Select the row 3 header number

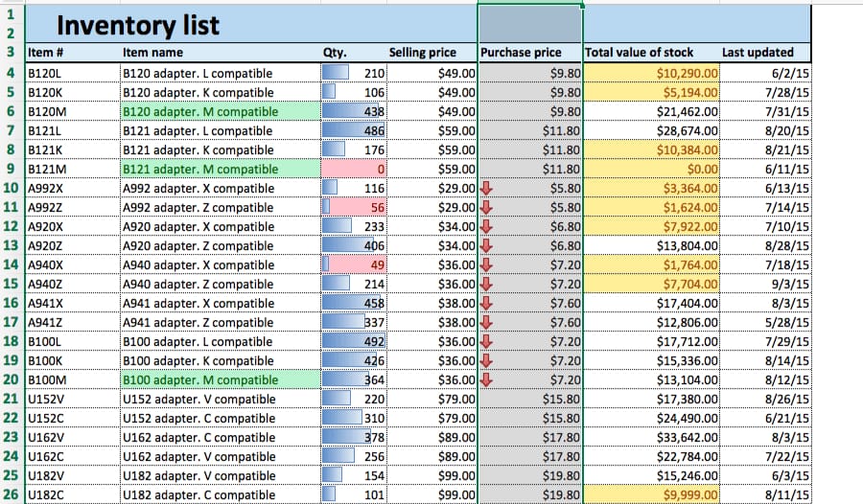(x=10, y=53)
